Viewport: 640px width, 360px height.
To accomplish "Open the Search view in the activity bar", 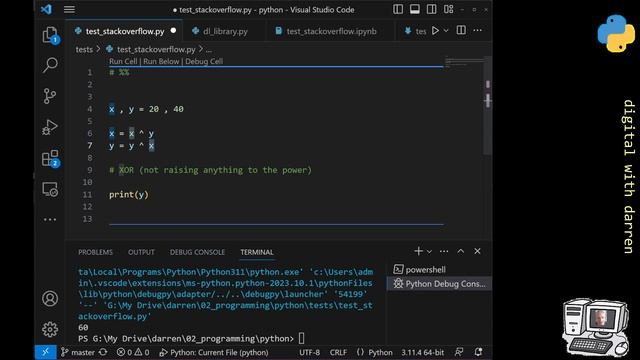I will coord(50,65).
